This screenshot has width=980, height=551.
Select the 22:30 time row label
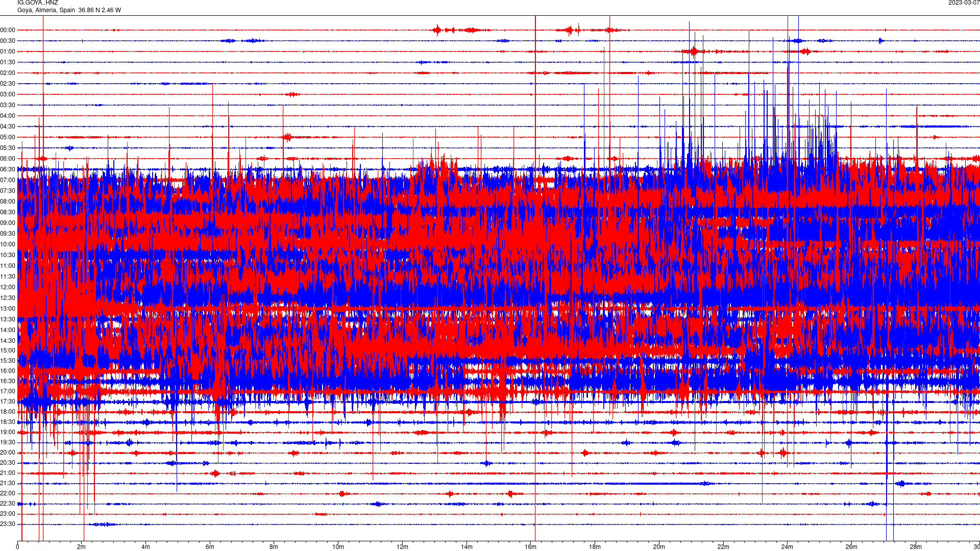point(8,504)
